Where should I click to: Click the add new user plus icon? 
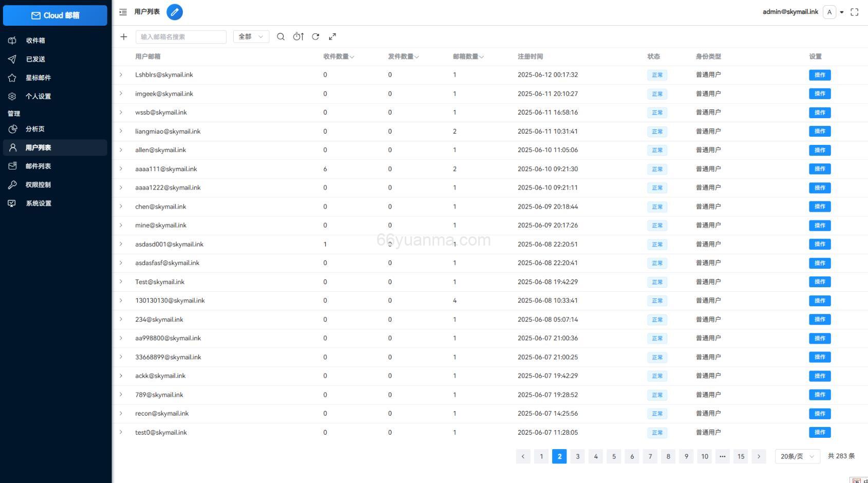(123, 36)
